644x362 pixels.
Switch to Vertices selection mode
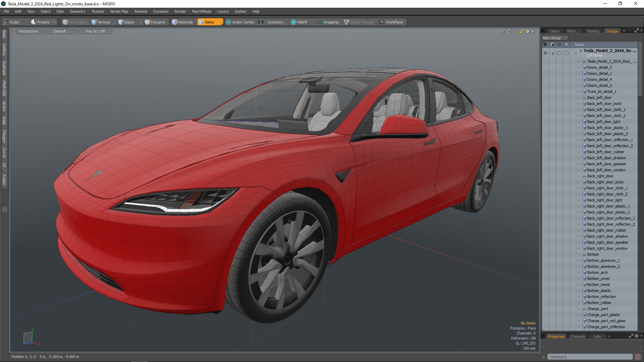103,22
